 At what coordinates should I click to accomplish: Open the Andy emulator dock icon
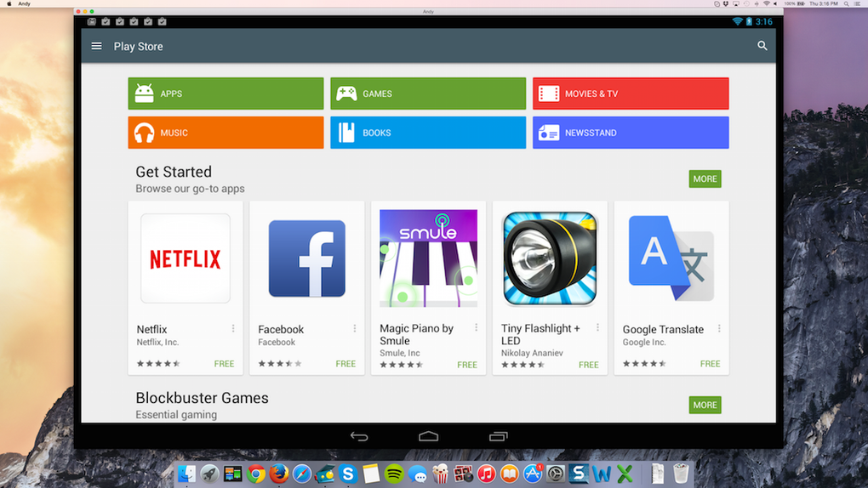325,474
